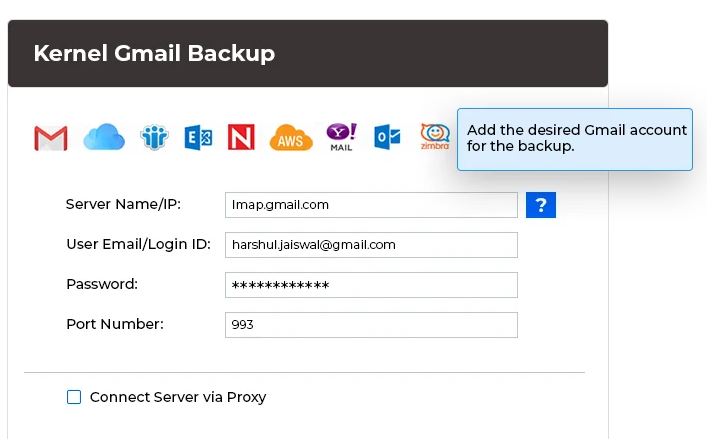Focus the User Email/Login ID field
Viewport: 711px width, 439px height.
pos(371,245)
